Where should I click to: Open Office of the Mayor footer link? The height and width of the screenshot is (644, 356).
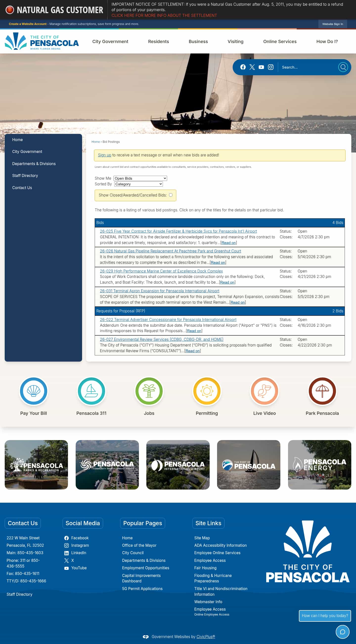tap(139, 545)
